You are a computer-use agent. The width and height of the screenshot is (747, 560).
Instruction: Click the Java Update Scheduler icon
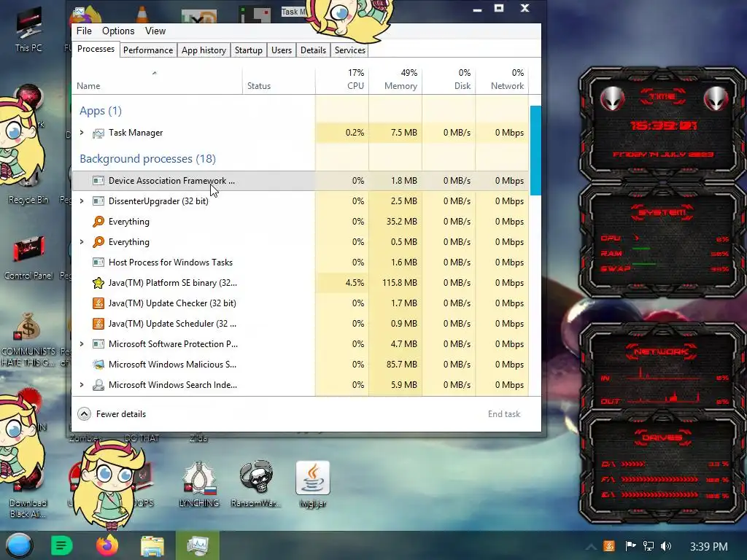[98, 324]
